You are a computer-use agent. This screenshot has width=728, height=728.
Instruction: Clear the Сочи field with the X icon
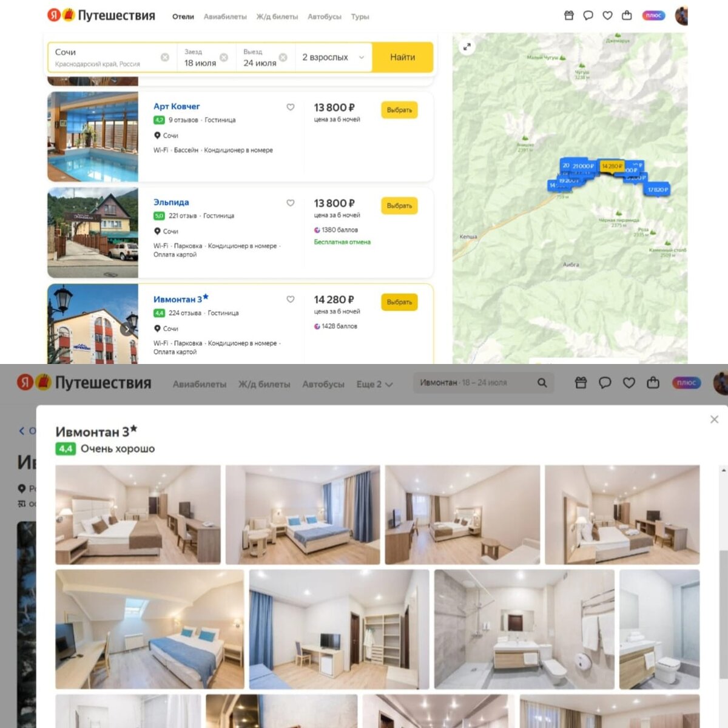click(x=165, y=56)
